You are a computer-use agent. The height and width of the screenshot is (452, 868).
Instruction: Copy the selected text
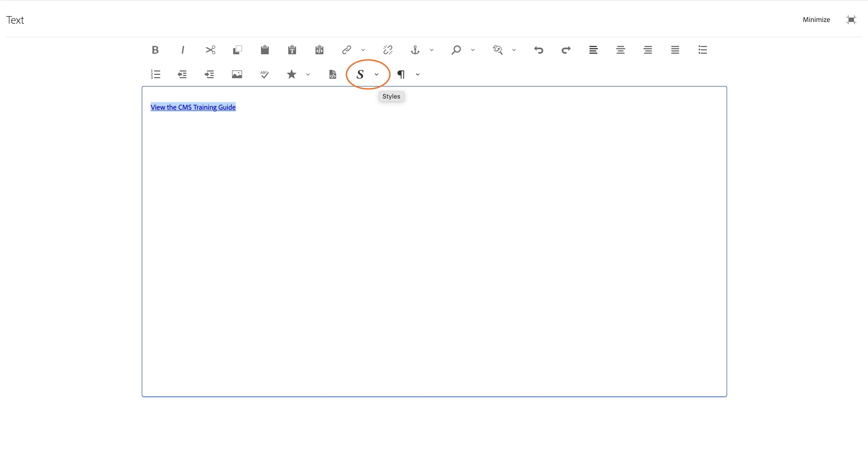237,50
